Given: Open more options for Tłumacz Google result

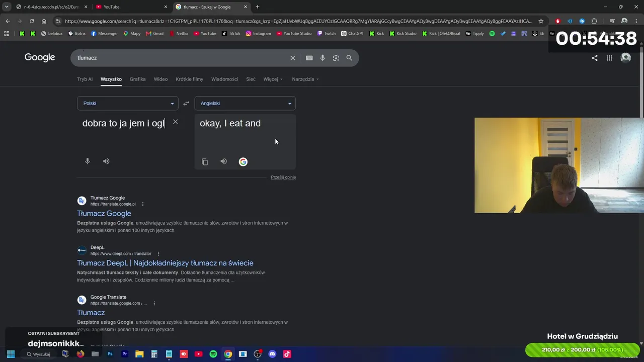Looking at the screenshot, I should (143, 204).
